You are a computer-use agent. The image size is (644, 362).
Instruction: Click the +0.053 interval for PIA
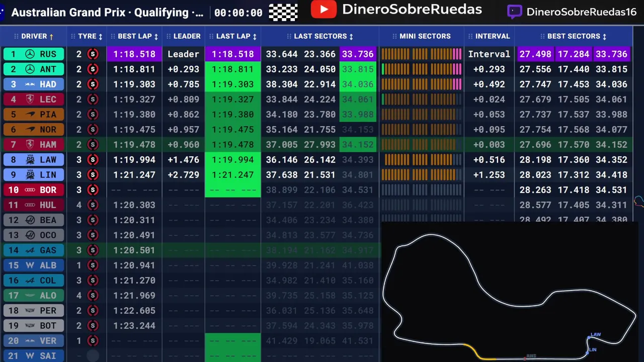click(489, 114)
